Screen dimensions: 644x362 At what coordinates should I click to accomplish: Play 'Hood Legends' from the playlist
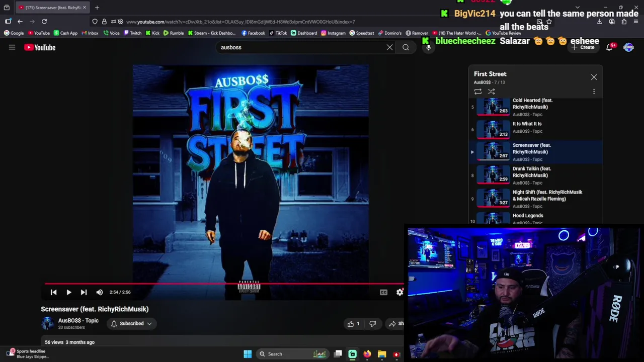(x=535, y=218)
